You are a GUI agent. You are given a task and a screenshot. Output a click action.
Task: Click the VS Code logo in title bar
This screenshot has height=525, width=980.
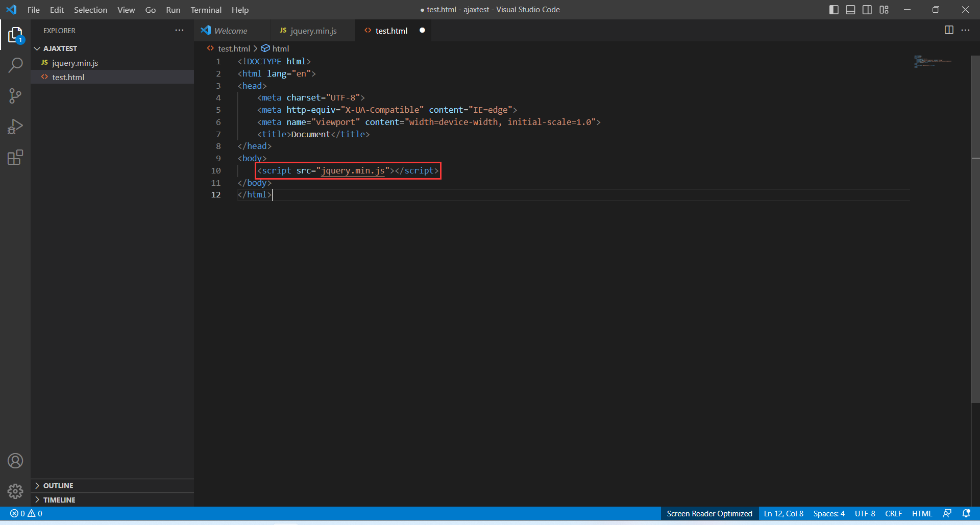11,10
